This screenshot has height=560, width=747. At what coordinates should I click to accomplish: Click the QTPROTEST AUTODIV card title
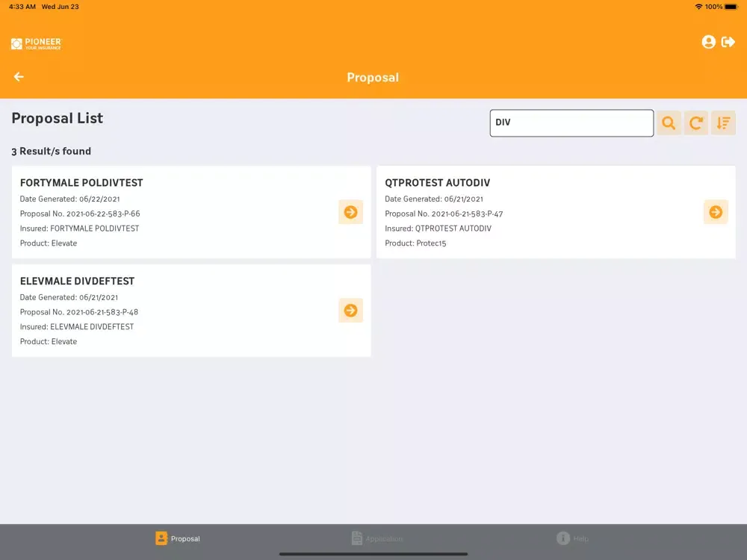(437, 183)
